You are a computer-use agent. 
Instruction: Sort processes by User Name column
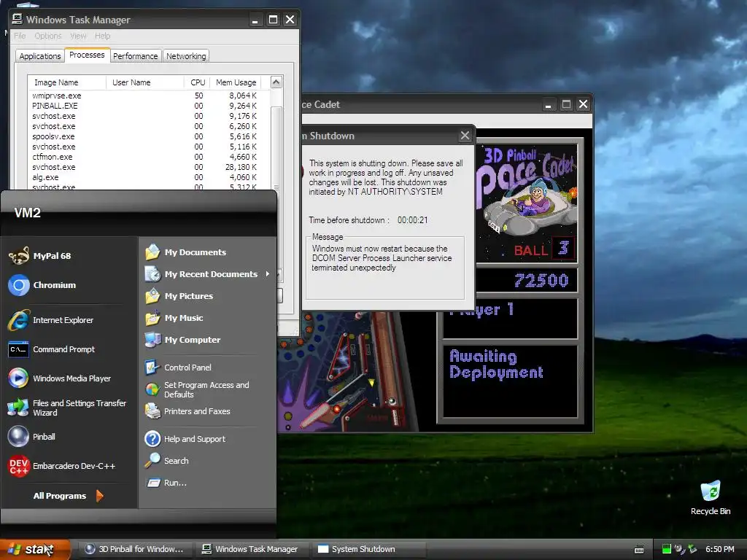(145, 82)
